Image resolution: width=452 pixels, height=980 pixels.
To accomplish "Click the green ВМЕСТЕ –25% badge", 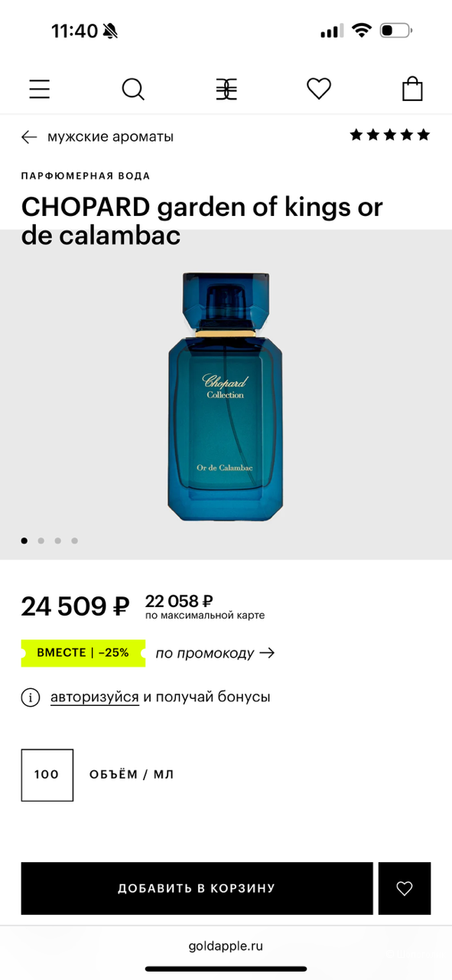I will tap(83, 652).
